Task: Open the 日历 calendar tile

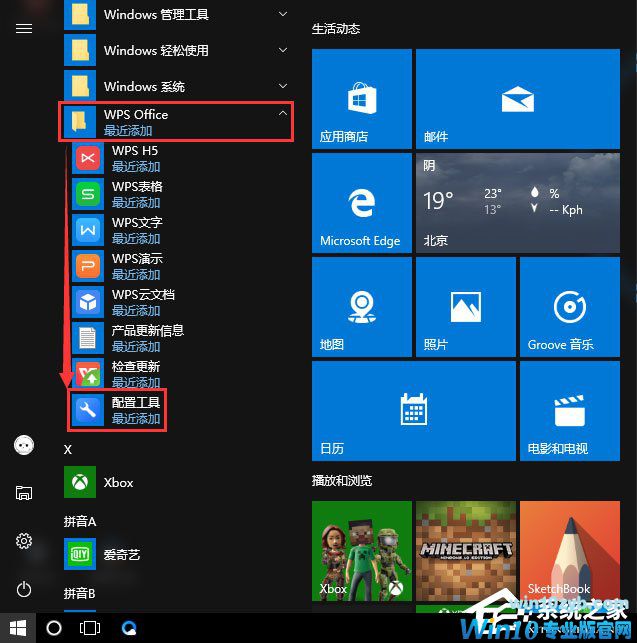Action: click(414, 411)
